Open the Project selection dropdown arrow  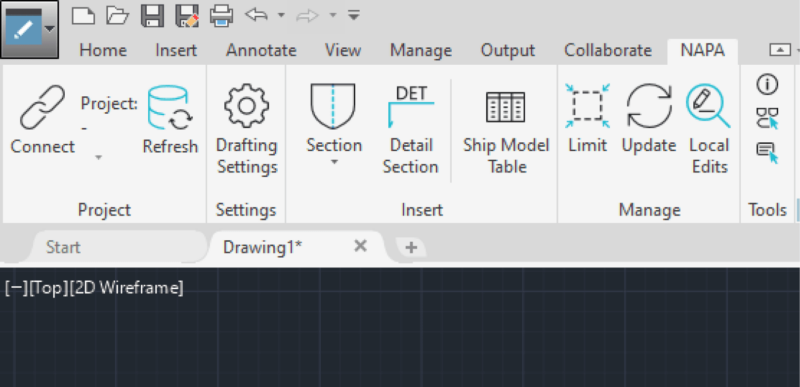[98, 158]
